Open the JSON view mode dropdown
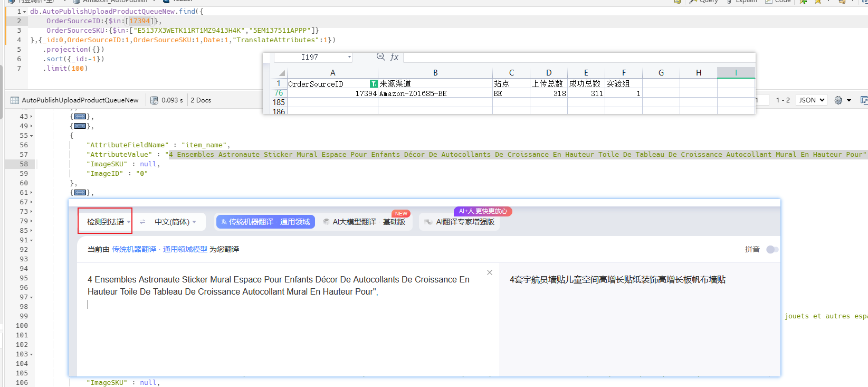Viewport: 868px width, 387px height. click(x=812, y=100)
